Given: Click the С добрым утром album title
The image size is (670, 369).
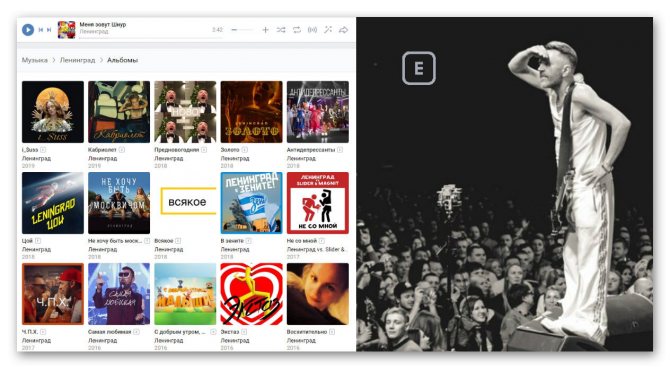Looking at the screenshot, I should [180, 332].
